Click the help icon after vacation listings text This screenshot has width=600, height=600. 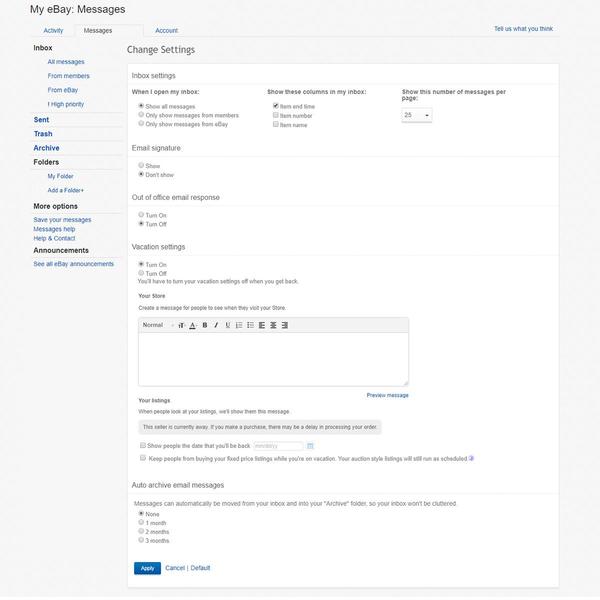click(x=471, y=458)
